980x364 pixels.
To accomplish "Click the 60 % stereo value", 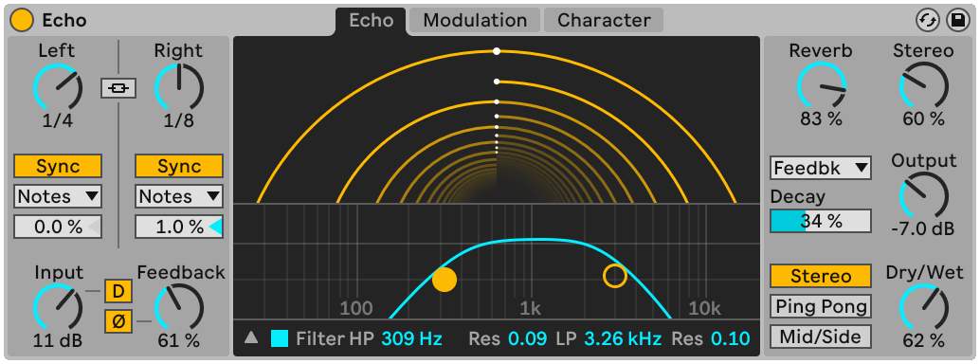I will (x=923, y=118).
